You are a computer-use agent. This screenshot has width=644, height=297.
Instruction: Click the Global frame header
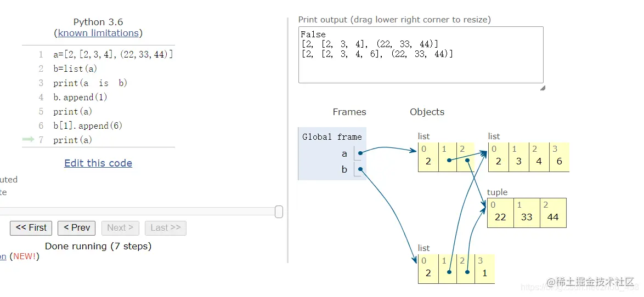click(332, 136)
